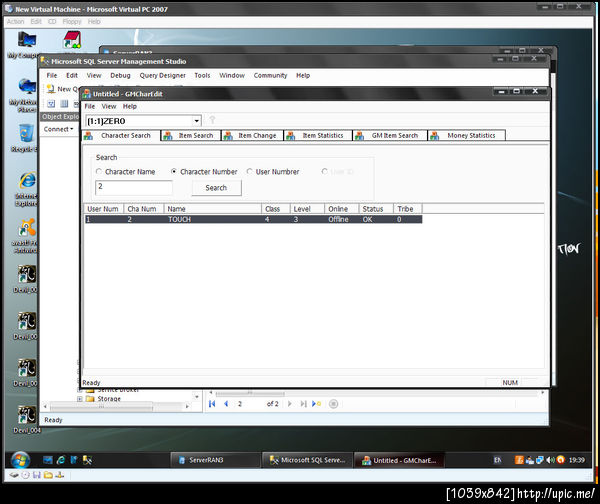Viewport: 600px width, 504px height.
Task: Switch to Untitled - GMCharEdit taskbar button
Action: (399, 460)
